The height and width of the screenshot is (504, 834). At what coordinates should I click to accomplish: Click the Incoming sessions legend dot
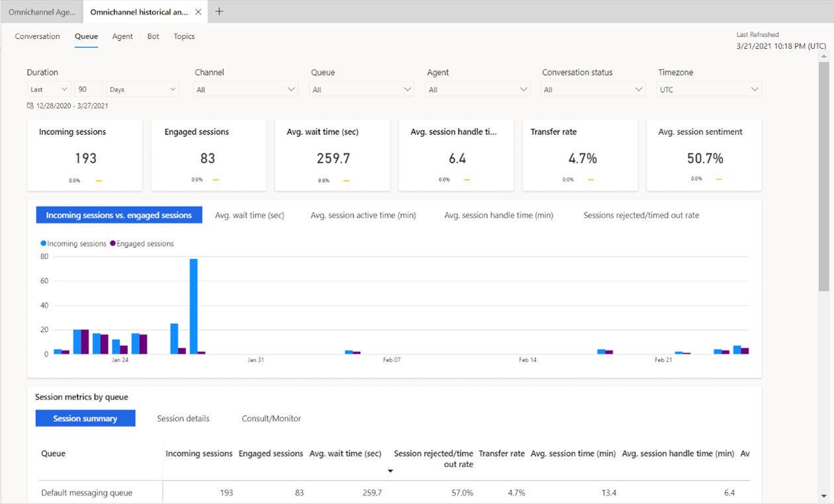[x=44, y=244]
